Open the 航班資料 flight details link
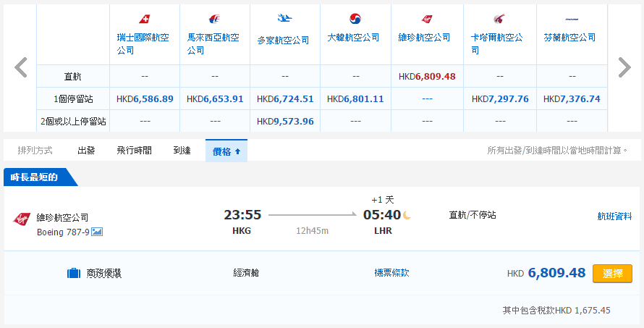Screen dimensions: 644x328 click(x=614, y=216)
